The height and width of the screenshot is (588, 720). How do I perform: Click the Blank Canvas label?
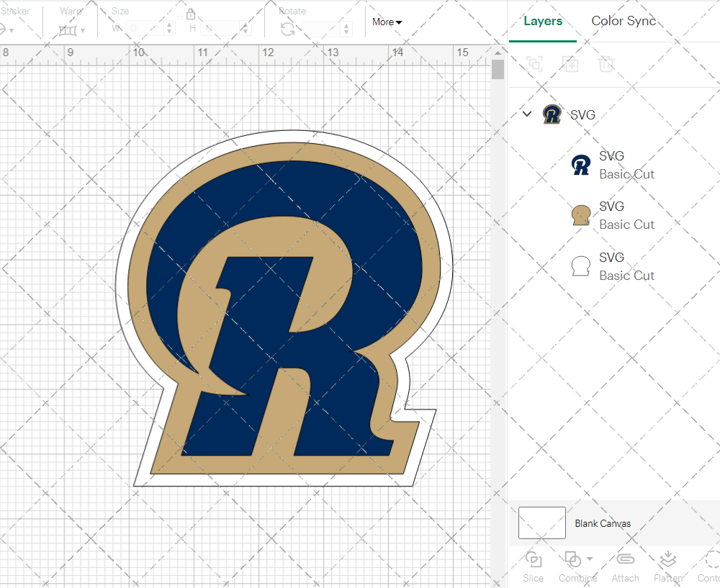(603, 523)
